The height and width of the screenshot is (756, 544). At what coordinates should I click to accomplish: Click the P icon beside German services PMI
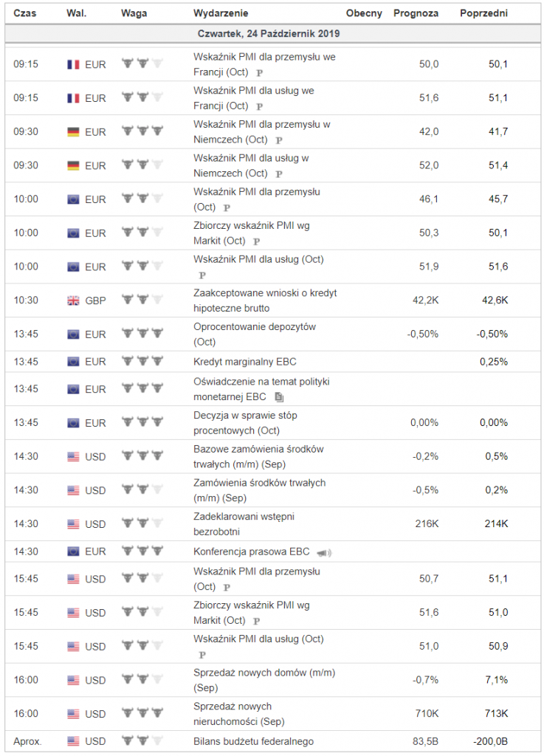(x=278, y=174)
